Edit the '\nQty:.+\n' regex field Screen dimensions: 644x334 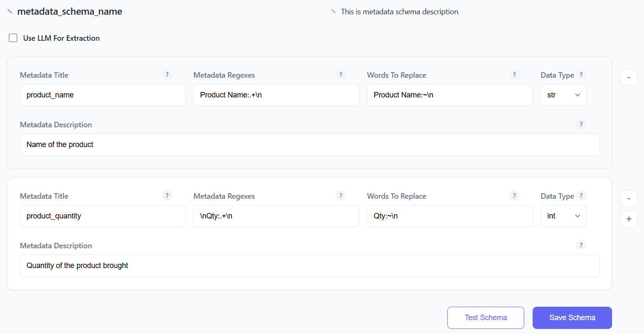point(276,216)
